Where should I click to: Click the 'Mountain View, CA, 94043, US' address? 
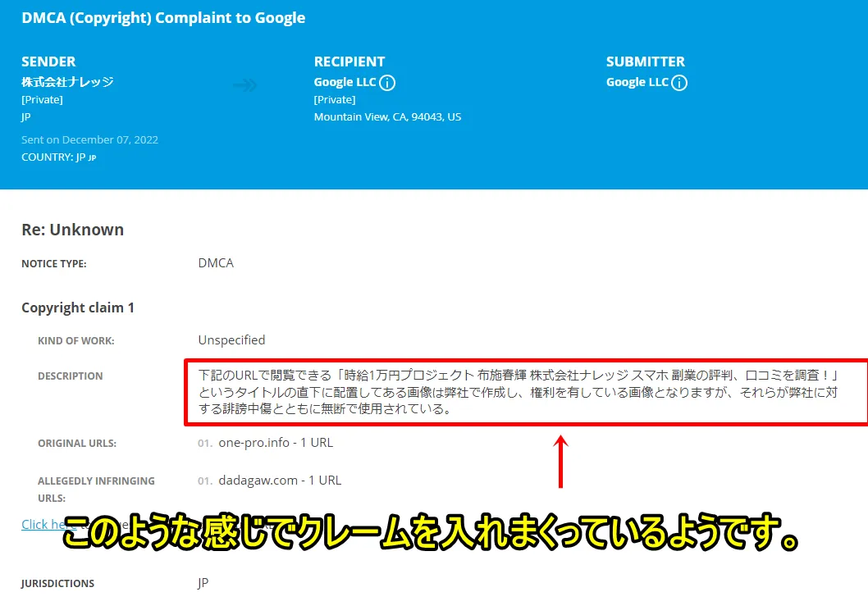tap(387, 116)
